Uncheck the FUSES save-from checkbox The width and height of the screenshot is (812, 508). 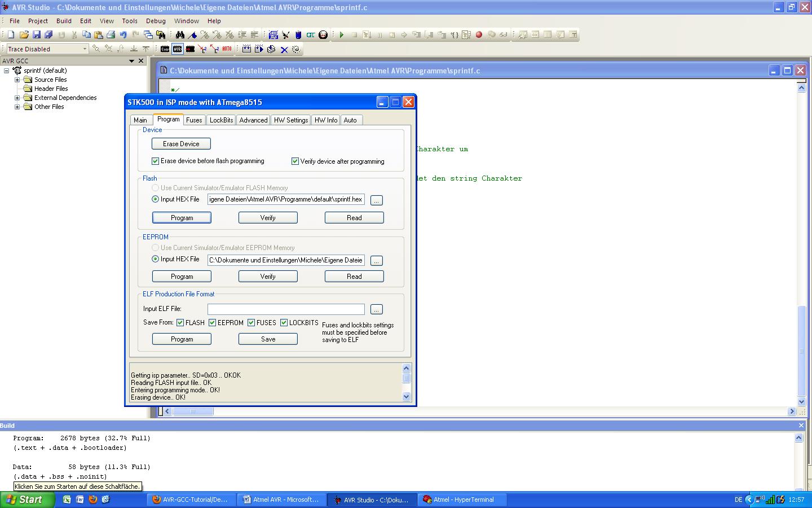[251, 323]
